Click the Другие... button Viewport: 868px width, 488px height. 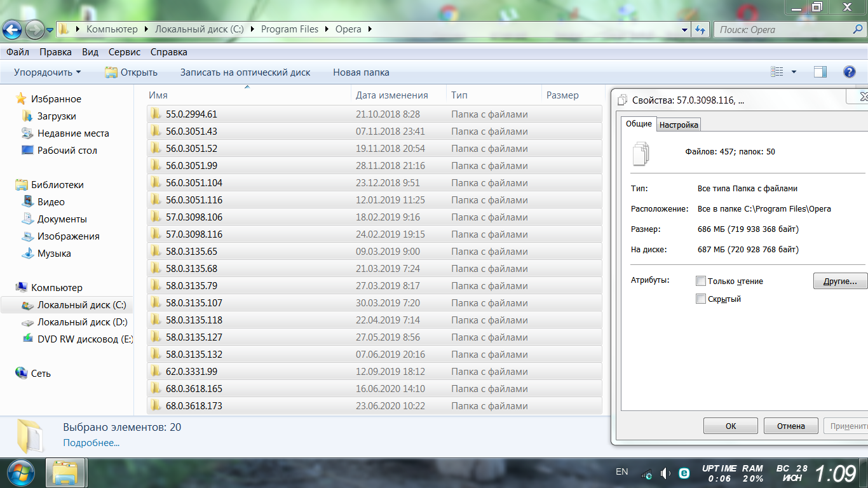pyautogui.click(x=840, y=281)
